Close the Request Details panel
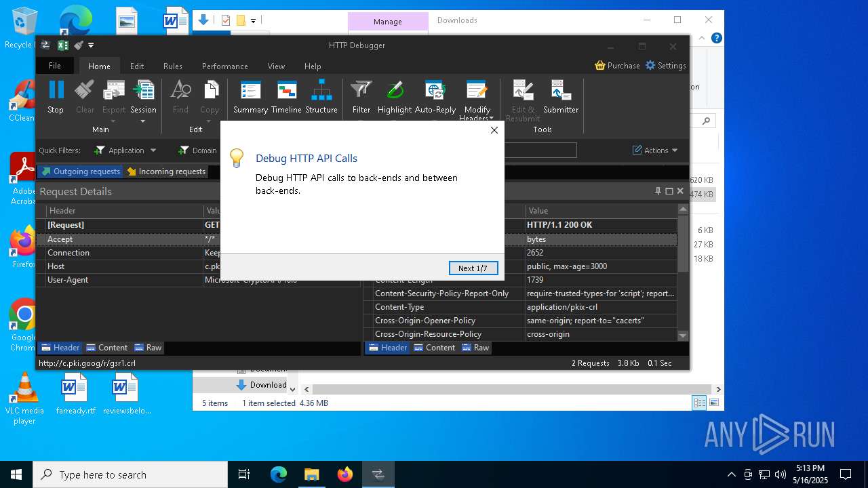 [680, 191]
